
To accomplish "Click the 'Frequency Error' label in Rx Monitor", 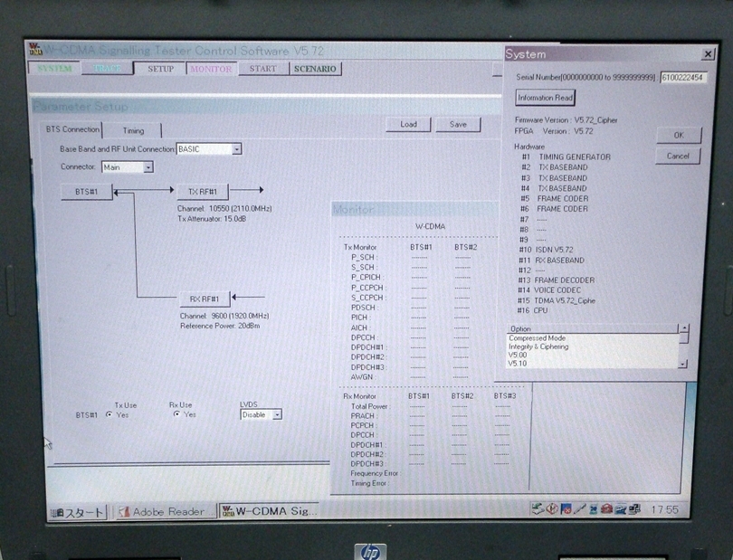I will click(x=375, y=473).
